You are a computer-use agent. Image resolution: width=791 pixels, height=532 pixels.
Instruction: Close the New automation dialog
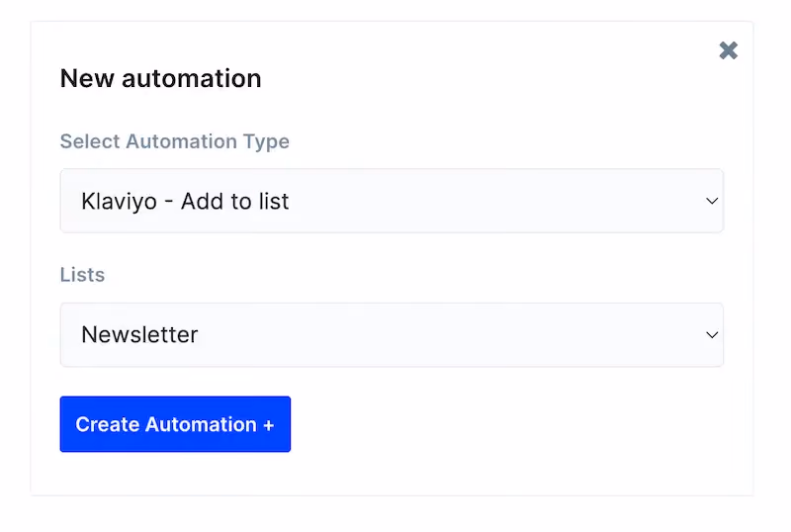pos(728,50)
